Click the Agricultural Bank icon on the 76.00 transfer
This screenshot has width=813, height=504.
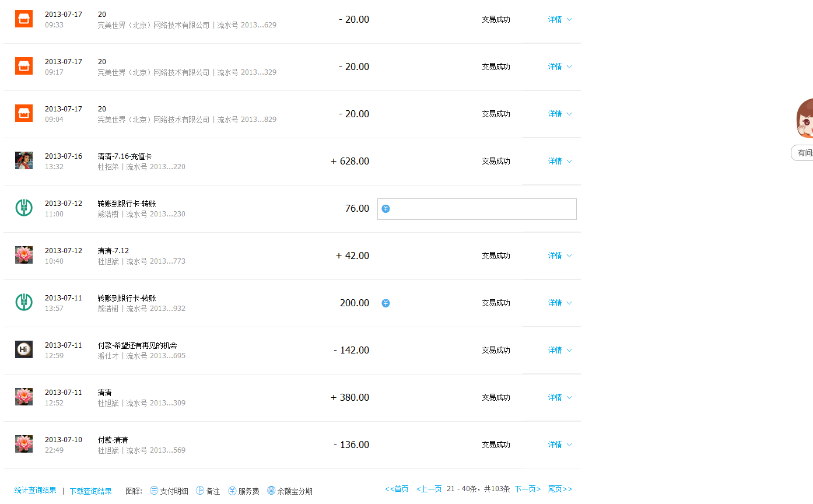[x=24, y=208]
